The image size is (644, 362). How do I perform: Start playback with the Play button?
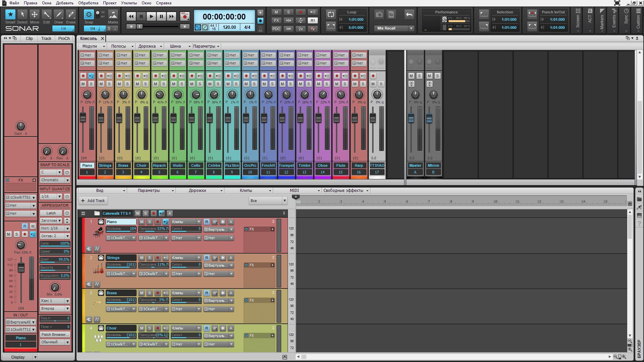[151, 16]
